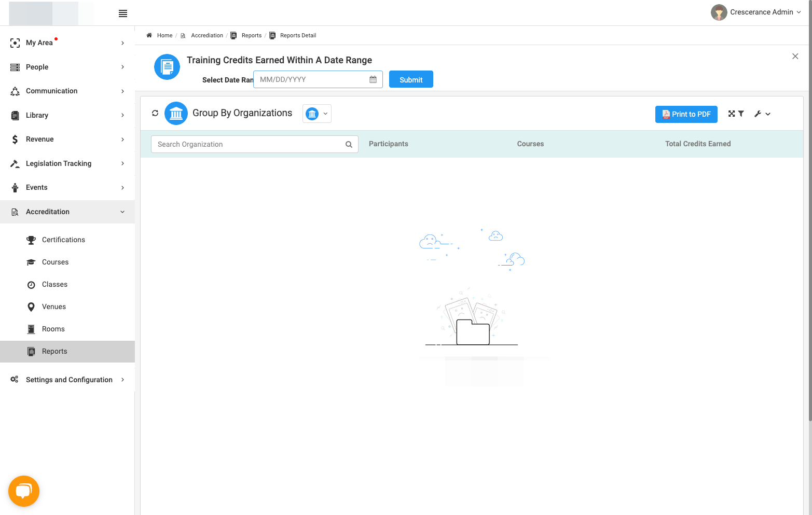The height and width of the screenshot is (515, 812).
Task: Toggle the hamburger sidebar menu
Action: (123, 13)
